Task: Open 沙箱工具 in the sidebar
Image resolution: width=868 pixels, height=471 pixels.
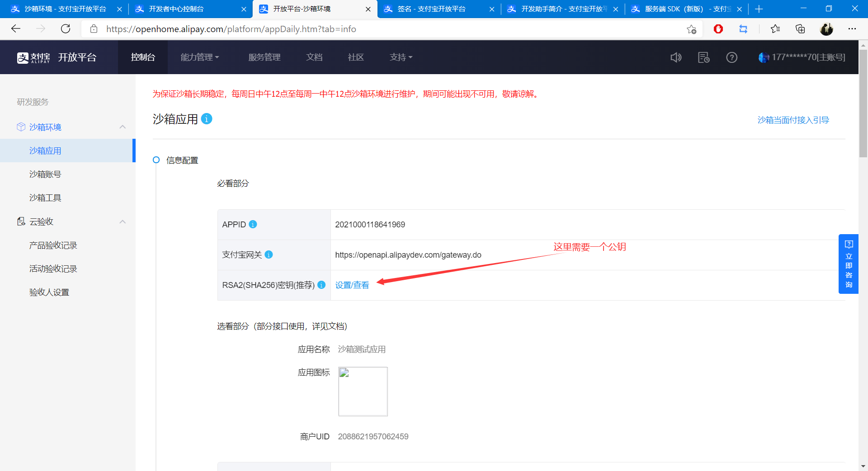Action: [45, 198]
